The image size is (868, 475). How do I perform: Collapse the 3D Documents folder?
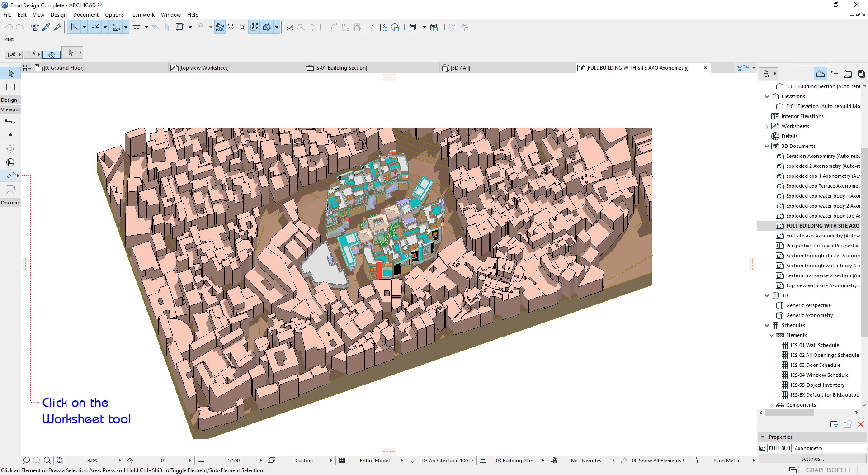(767, 147)
